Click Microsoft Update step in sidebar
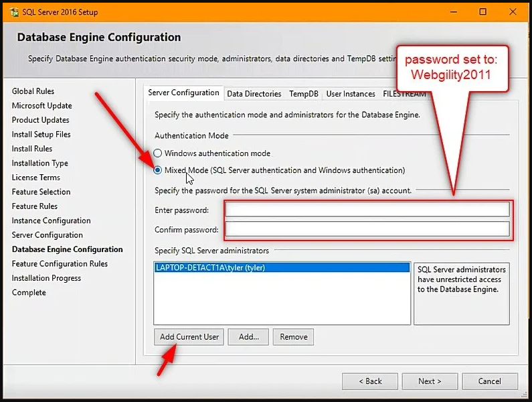 click(x=41, y=106)
